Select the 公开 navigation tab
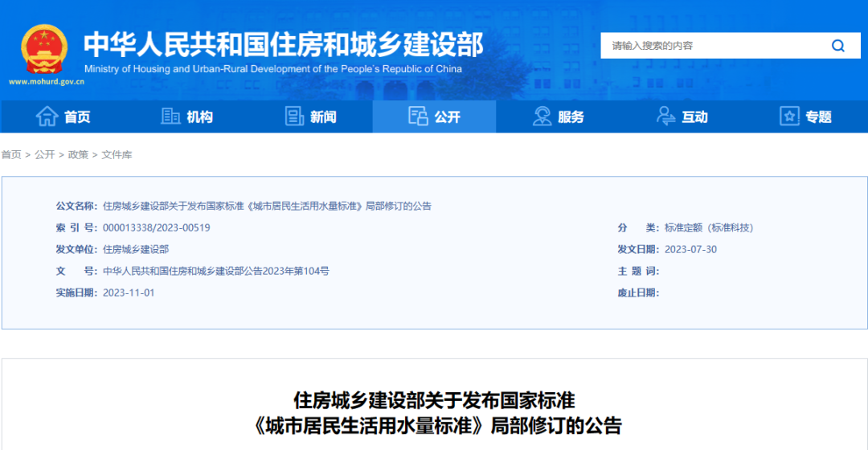Image resolution: width=868 pixels, height=450 pixels. [434, 117]
